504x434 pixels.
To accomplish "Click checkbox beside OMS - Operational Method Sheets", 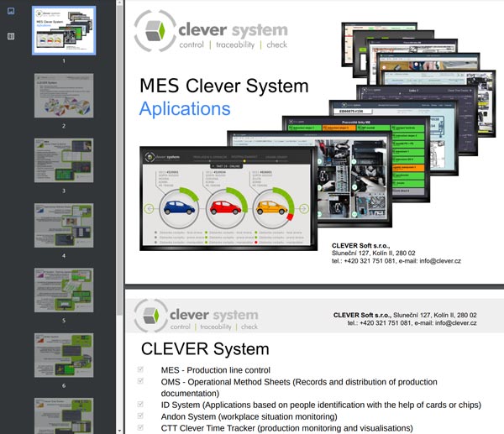I will coord(140,381).
